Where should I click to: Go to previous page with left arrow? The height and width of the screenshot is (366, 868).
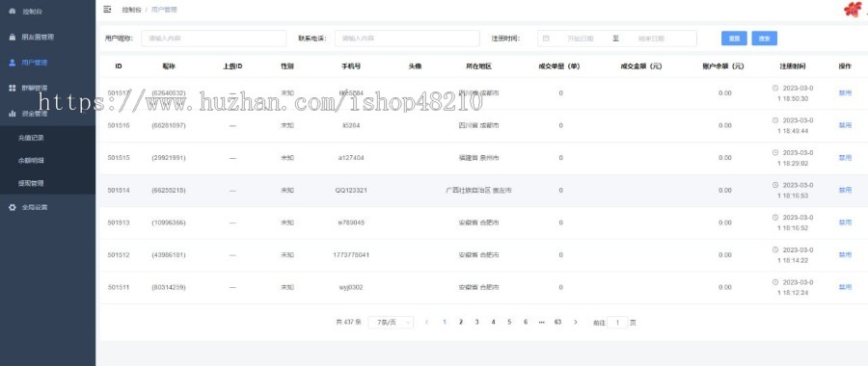(x=426, y=322)
